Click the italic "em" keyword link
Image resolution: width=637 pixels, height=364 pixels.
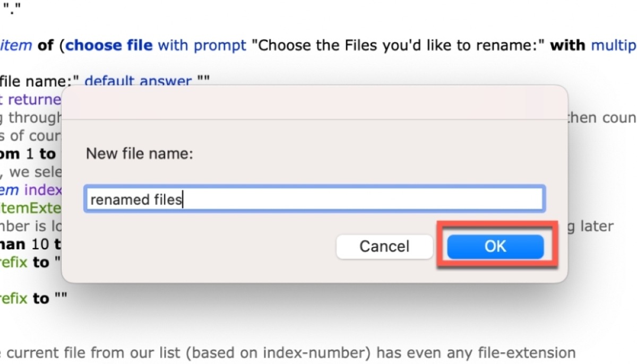(x=8, y=189)
